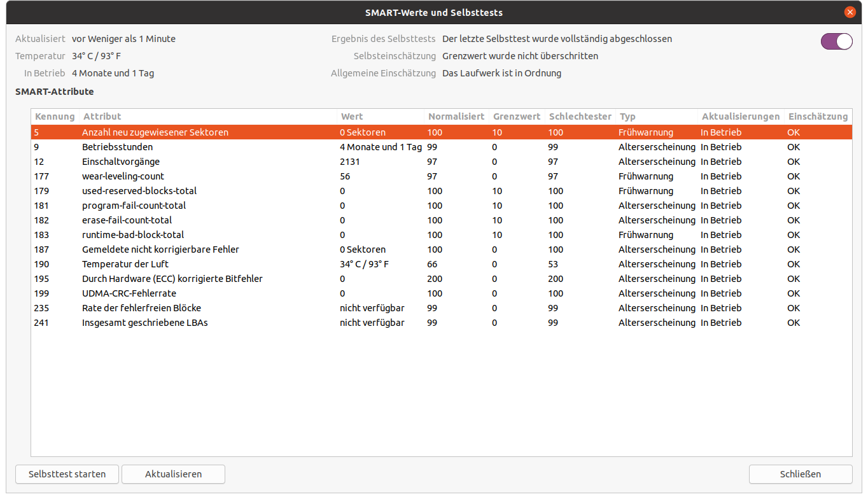Select Rate der fehlerfreien Blöcke row
Image resolution: width=868 pixels, height=499 pixels.
442,308
